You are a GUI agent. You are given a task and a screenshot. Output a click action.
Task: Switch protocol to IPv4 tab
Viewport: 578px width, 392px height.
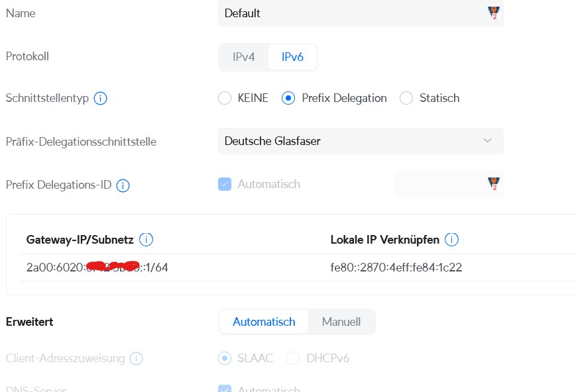coord(243,57)
